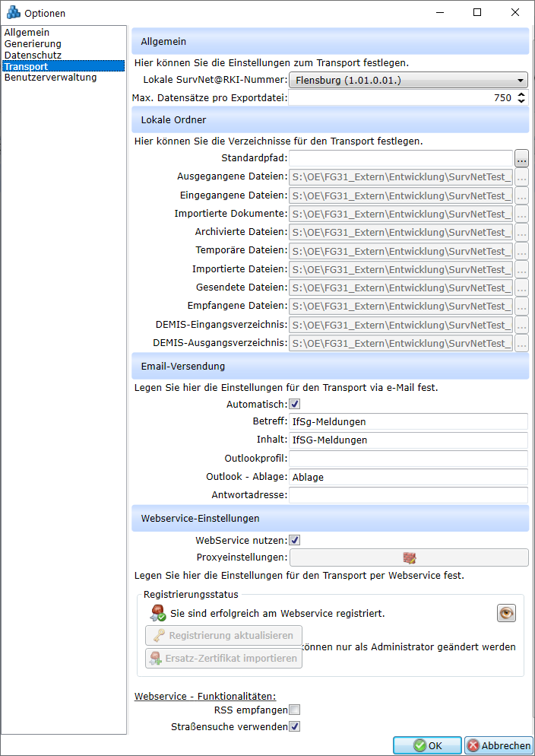Click browse button for Temporäre Dateien
This screenshot has width=535, height=756.
(521, 251)
